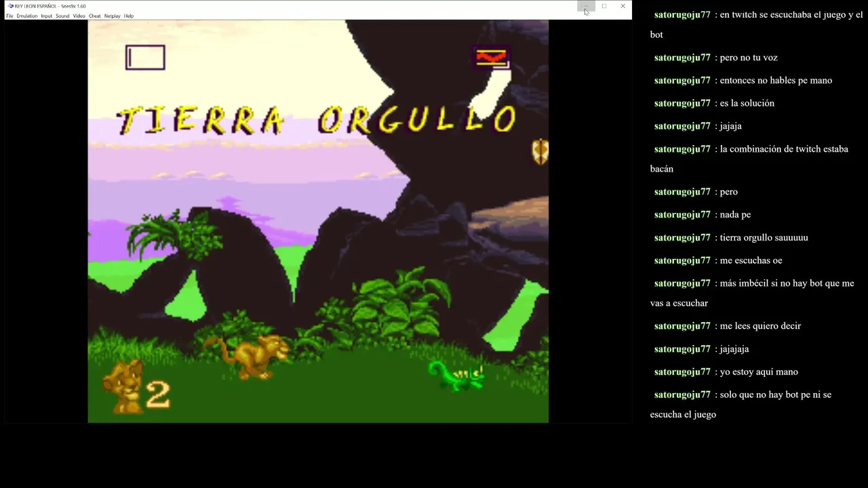
Task: Maximize the Snes9x window
Action: [x=604, y=6]
